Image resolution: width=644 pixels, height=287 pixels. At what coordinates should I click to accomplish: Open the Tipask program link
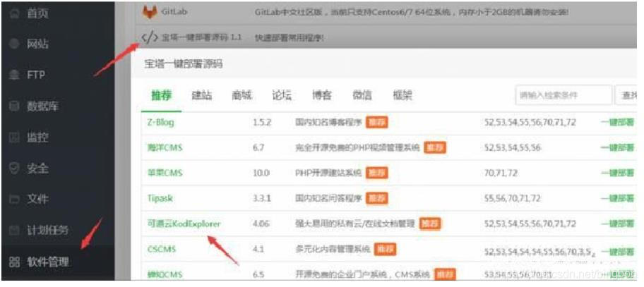tap(160, 198)
